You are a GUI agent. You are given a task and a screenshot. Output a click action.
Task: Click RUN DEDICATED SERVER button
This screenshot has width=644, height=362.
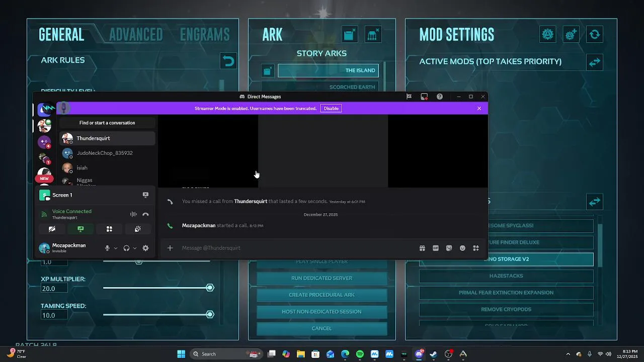coord(321,278)
